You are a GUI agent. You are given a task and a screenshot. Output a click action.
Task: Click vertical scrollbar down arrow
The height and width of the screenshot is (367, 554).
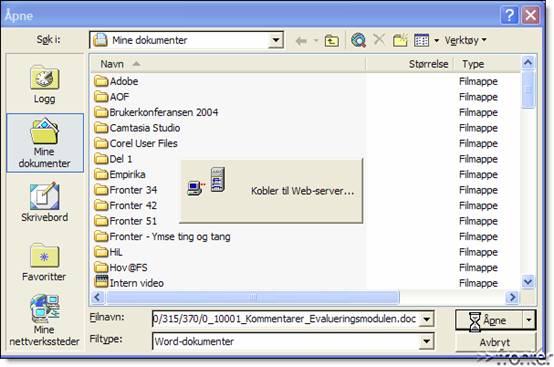tap(528, 282)
